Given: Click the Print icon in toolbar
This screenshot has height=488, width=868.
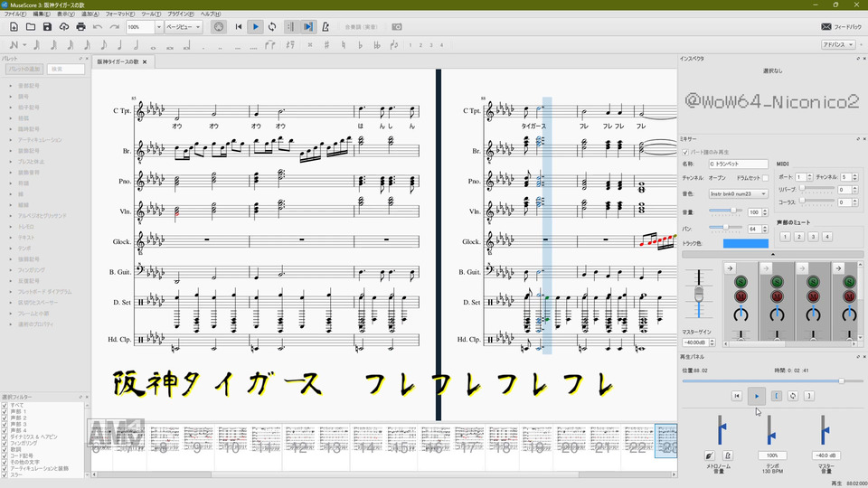Looking at the screenshot, I should (x=81, y=27).
